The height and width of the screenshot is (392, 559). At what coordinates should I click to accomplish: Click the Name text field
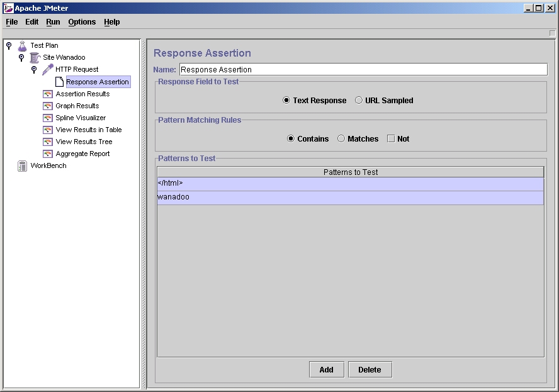tap(363, 70)
